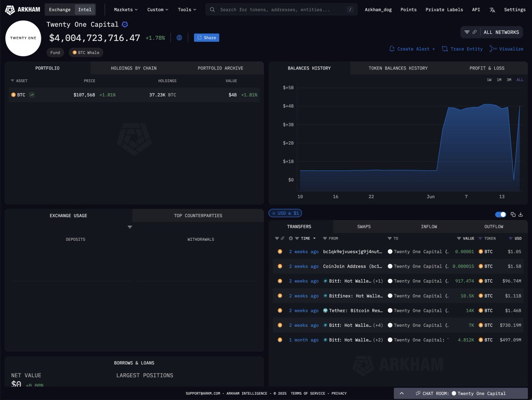This screenshot has width=532, height=400.
Task: Click the filter icon beside TOKEN column
Action: point(480,239)
